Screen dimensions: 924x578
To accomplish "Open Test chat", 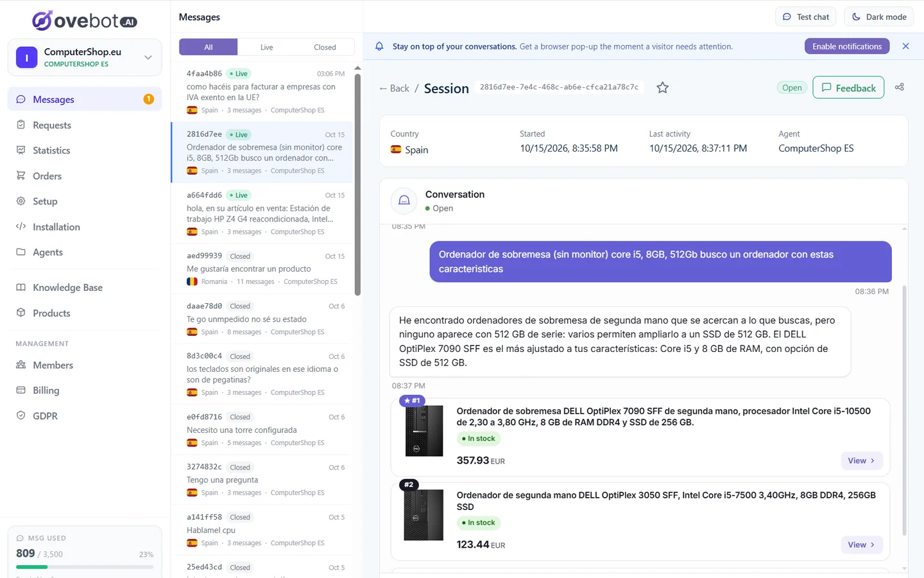I will point(805,17).
